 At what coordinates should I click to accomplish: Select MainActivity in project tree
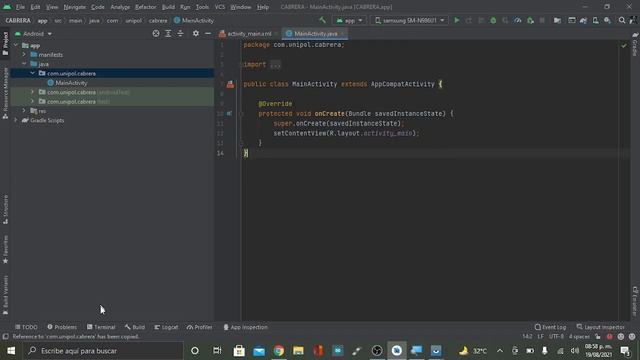click(71, 83)
